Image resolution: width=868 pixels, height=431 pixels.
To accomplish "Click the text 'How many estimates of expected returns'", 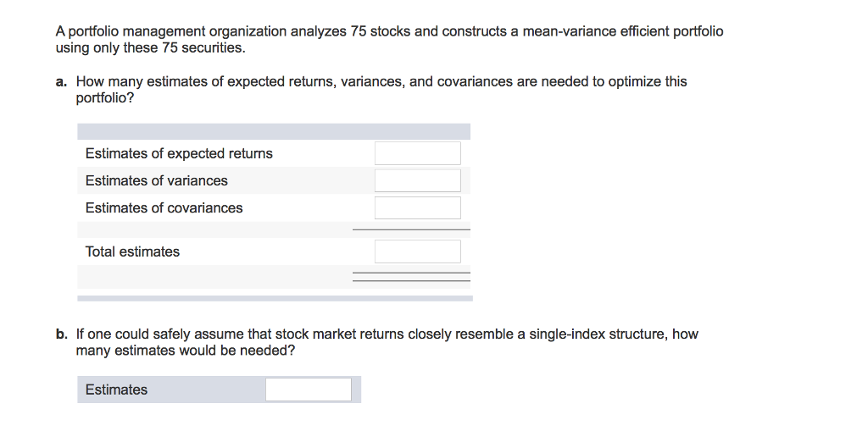I will point(206,82).
